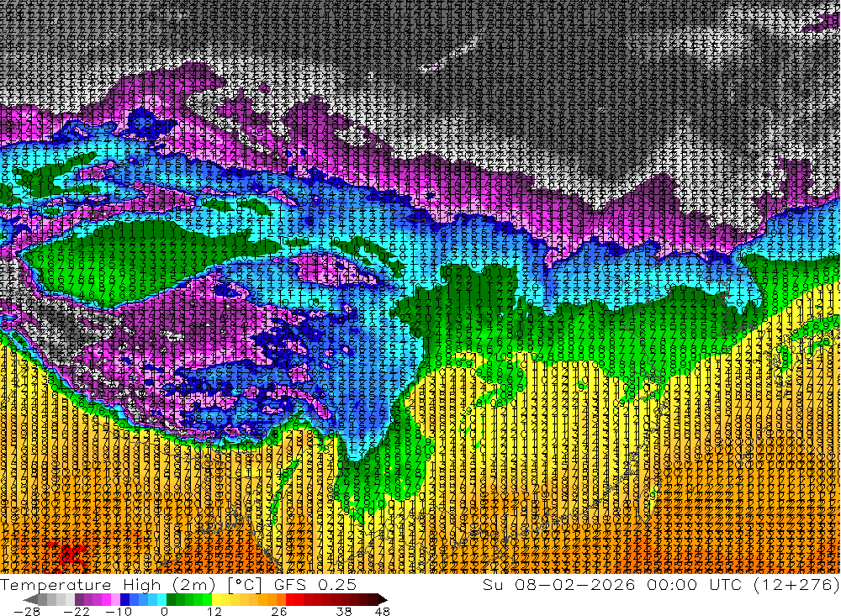Screen dimensions: 841x616
Task: Click the dark purple swatch above -22
Action: pos(79,599)
